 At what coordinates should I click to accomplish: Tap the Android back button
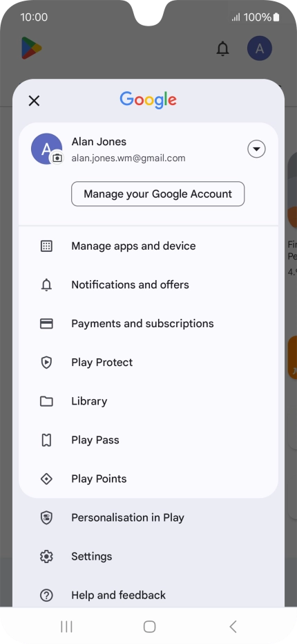[233, 626]
